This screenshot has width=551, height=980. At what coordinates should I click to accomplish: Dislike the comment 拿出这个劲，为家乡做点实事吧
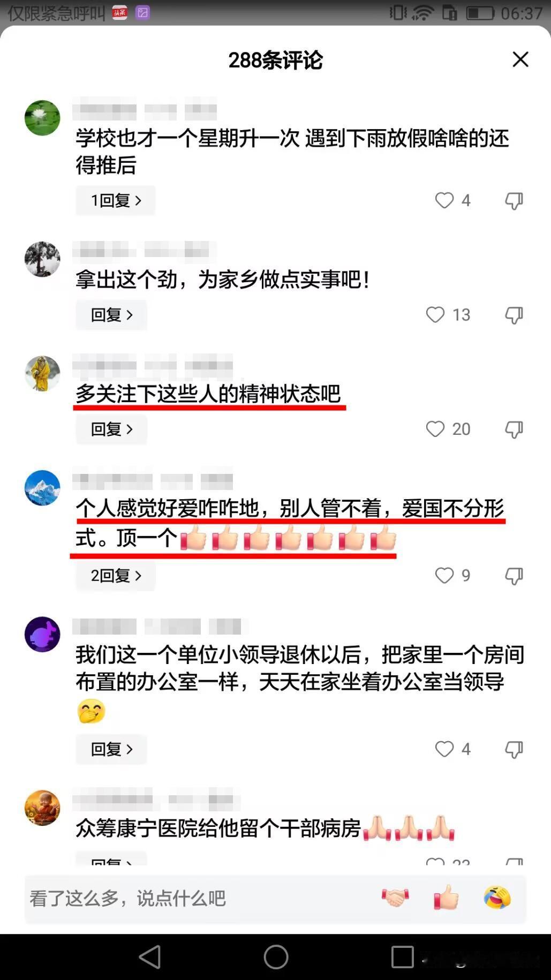click(x=514, y=315)
